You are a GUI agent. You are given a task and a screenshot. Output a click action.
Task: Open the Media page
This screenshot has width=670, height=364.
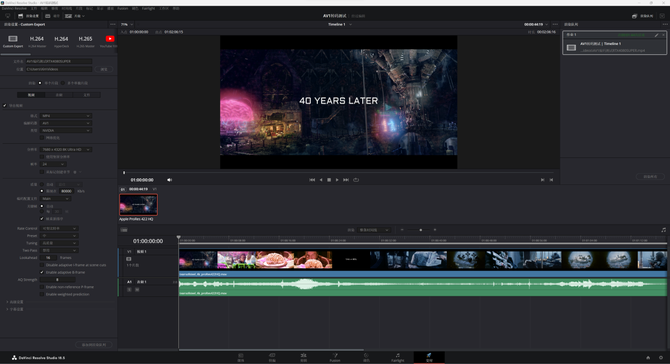point(241,357)
